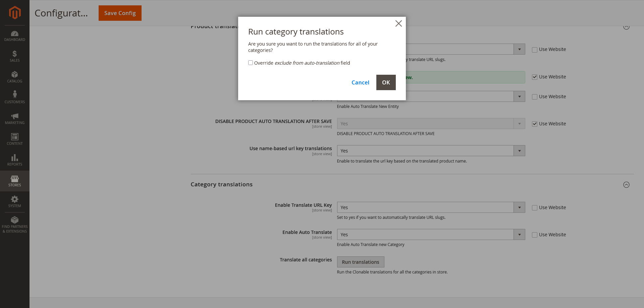Collapse the Category translations section
Screen dimensions: 644x308
point(627,184)
